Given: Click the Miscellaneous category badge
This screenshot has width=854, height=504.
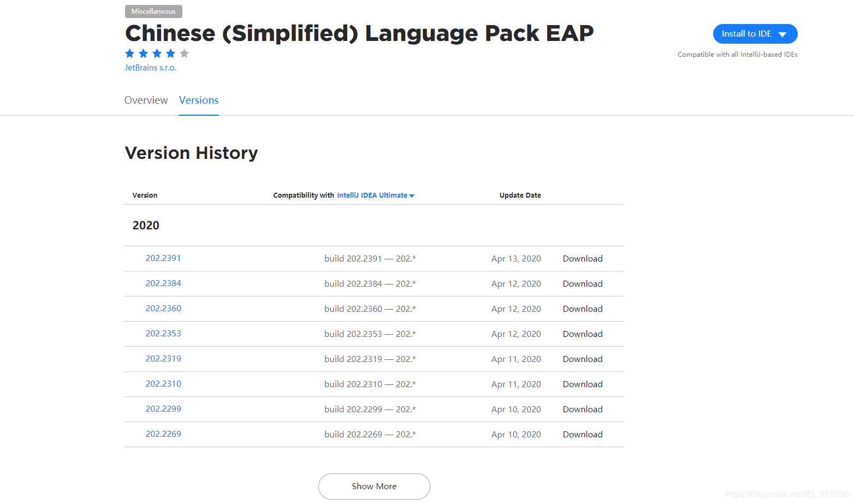Looking at the screenshot, I should (153, 11).
